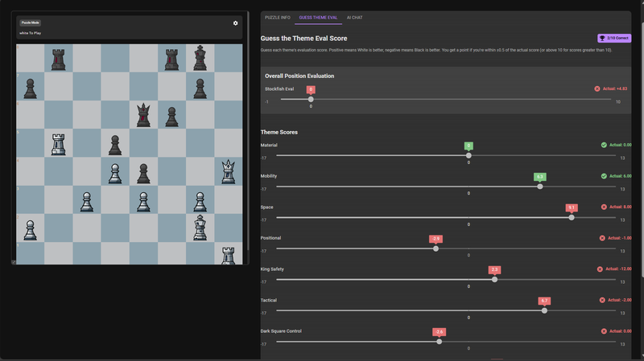Click the black pawn on e4

point(143,172)
